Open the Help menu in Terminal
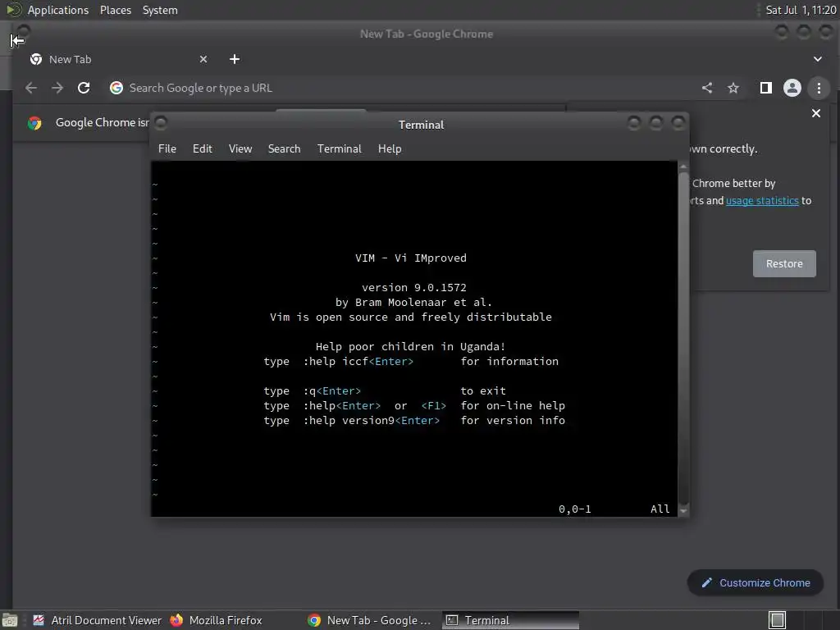Viewport: 840px width, 630px height. click(390, 149)
